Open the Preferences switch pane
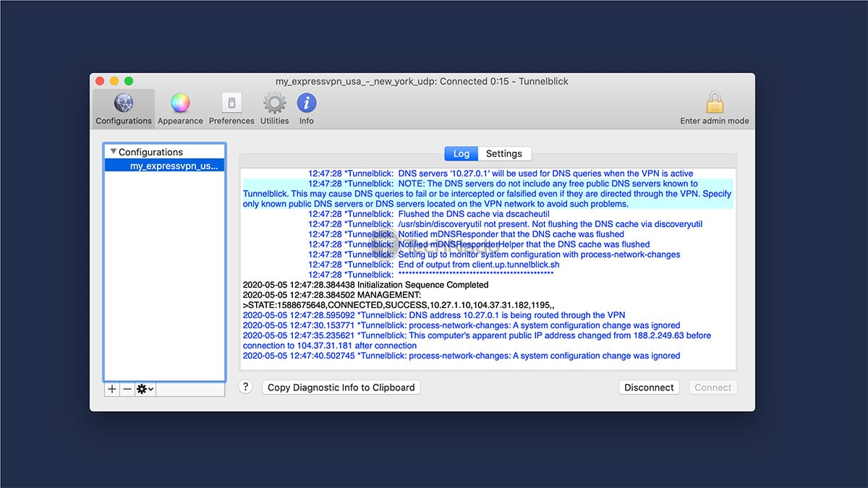 [x=231, y=108]
